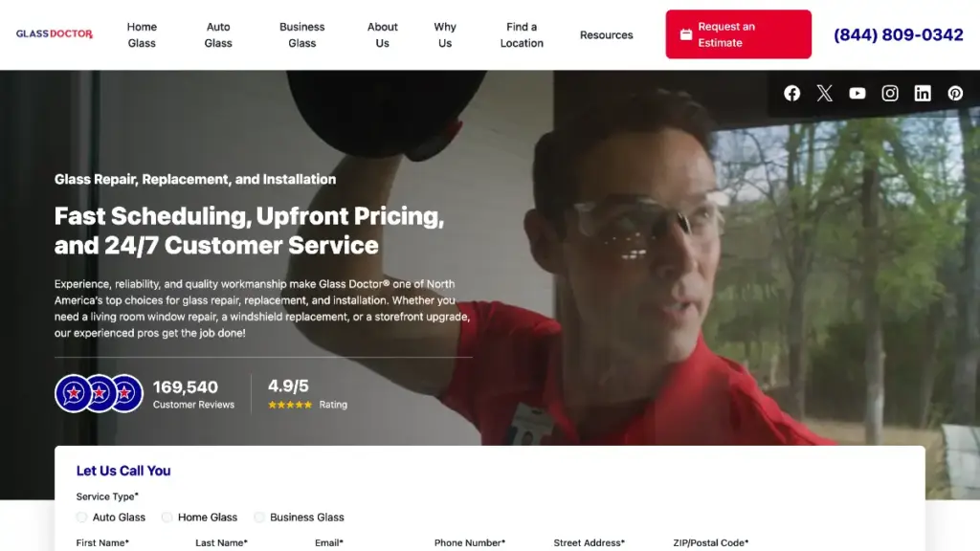
Task: Expand the Auto Glass nav menu
Action: 218,35
